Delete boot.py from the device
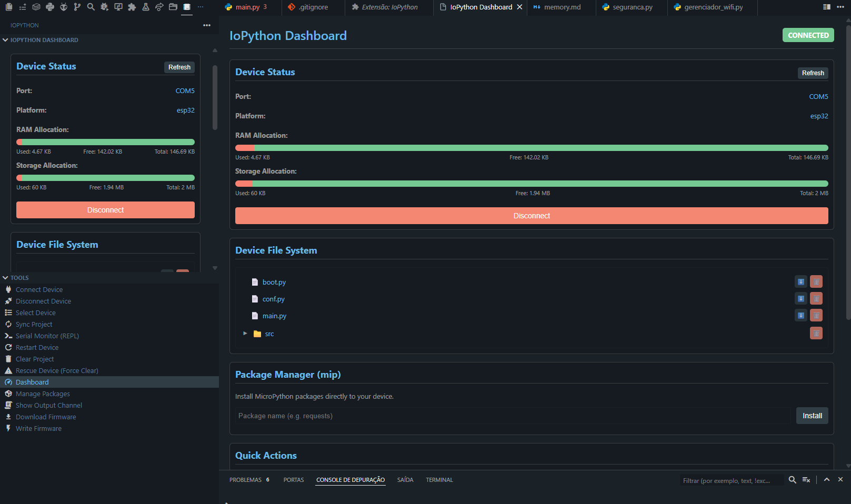 (x=816, y=282)
